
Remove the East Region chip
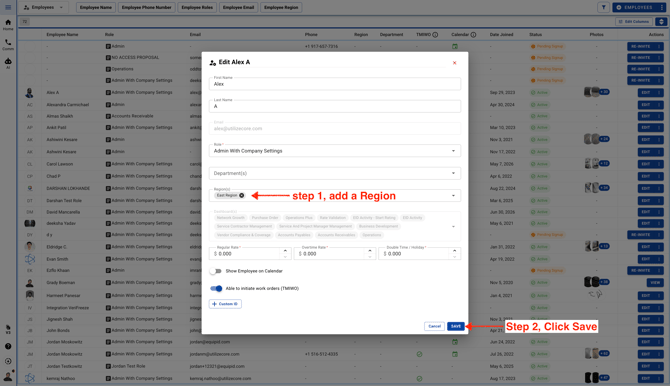241,195
